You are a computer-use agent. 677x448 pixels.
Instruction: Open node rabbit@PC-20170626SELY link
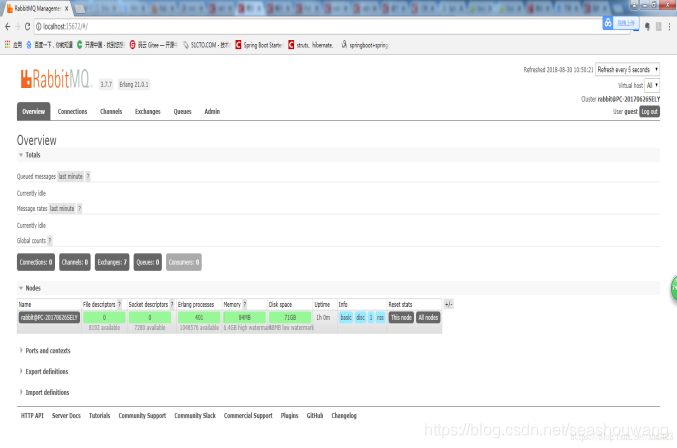tap(49, 317)
